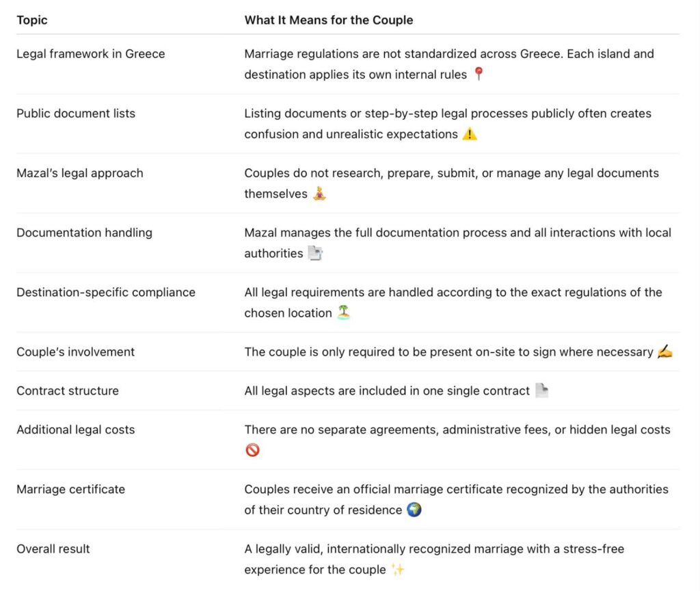
Task: Select the 'Legal framework in Greece' row label
Action: (90, 53)
